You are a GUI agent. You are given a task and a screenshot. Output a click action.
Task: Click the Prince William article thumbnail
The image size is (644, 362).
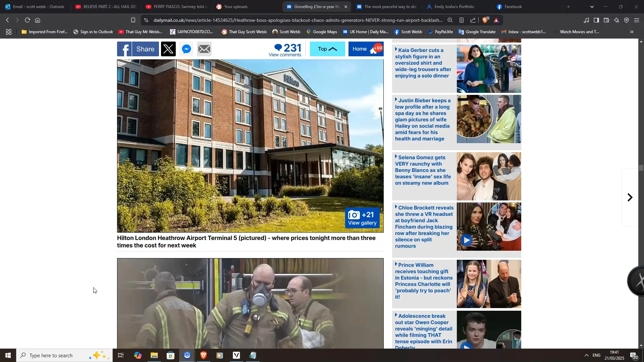(489, 284)
